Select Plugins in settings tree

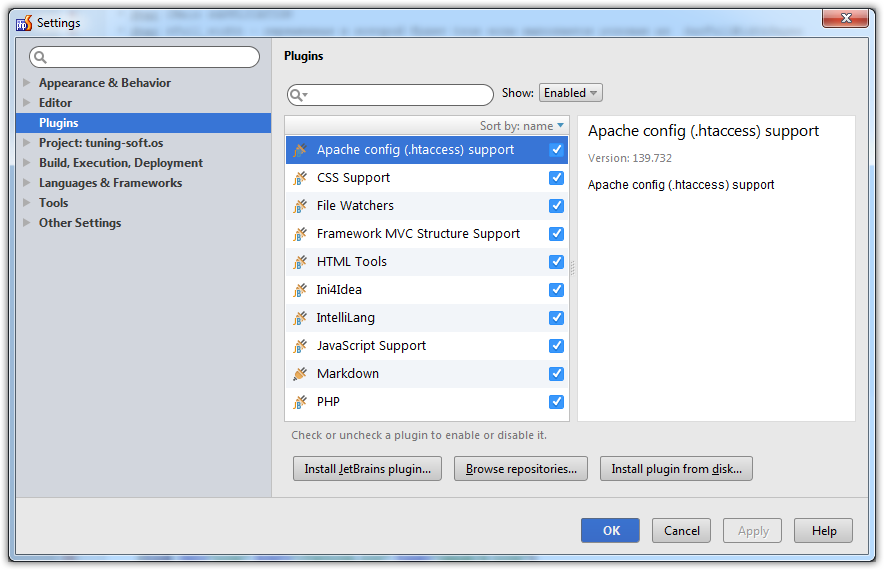pos(143,123)
